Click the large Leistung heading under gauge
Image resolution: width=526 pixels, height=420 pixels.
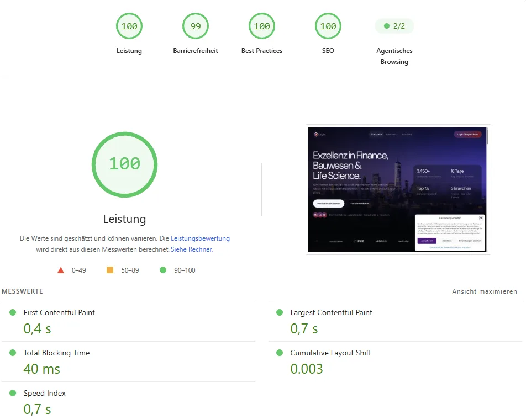tap(124, 219)
